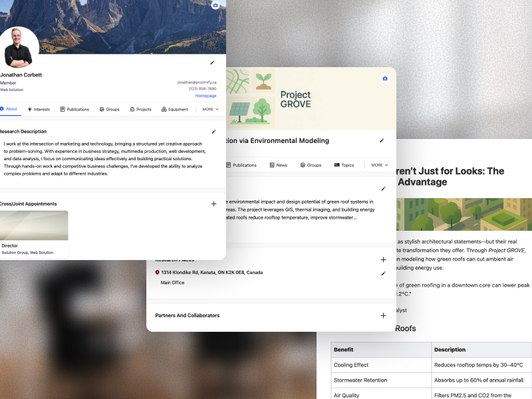Viewport: 532px width, 399px height.
Task: Add to Partners And Collaborators
Action: tap(383, 315)
